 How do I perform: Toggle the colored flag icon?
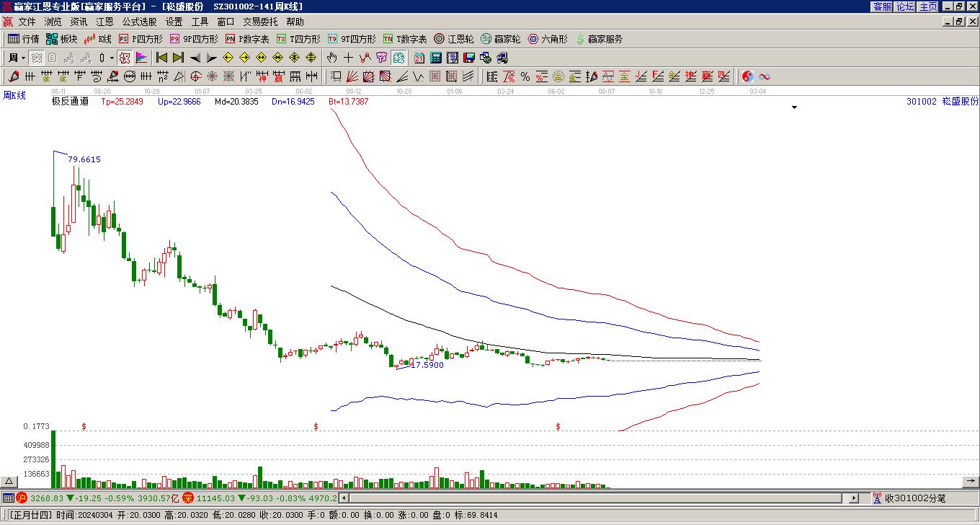[x=141, y=58]
